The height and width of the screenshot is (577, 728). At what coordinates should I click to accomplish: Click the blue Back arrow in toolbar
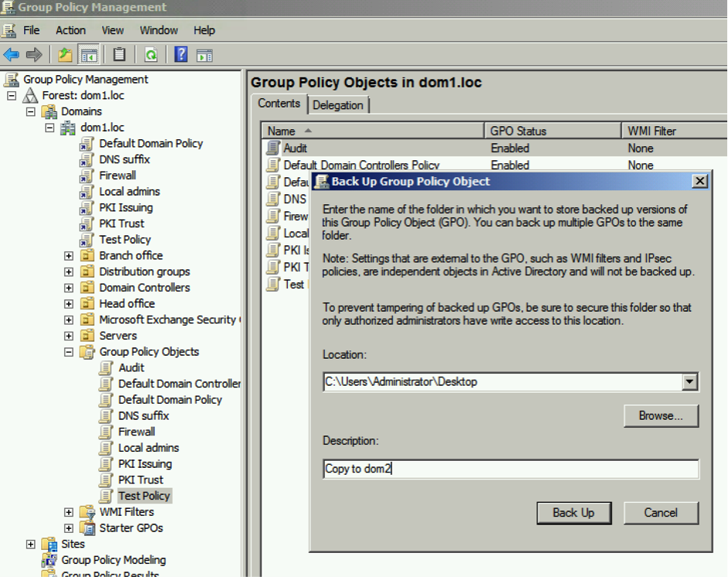[x=11, y=55]
